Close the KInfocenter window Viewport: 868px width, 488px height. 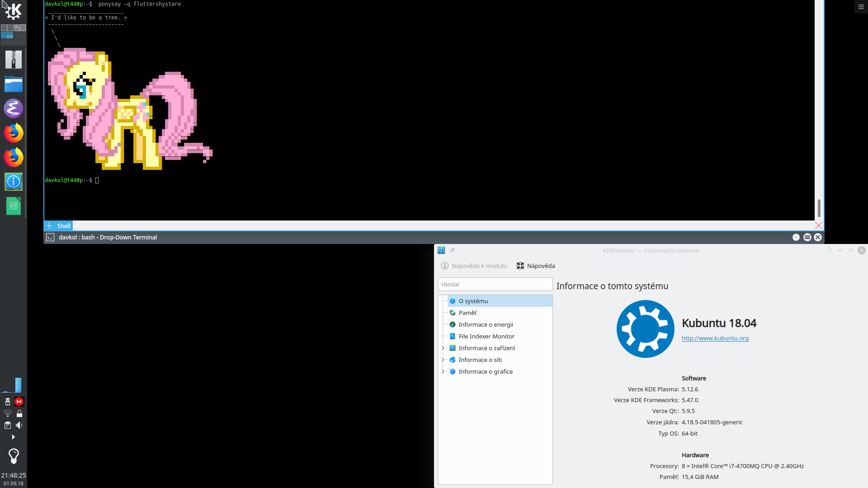862,250
